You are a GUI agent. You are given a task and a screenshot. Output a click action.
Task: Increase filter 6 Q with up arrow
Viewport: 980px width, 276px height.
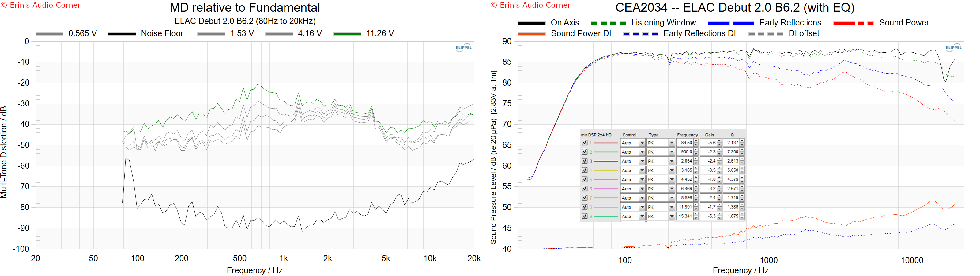(742, 186)
